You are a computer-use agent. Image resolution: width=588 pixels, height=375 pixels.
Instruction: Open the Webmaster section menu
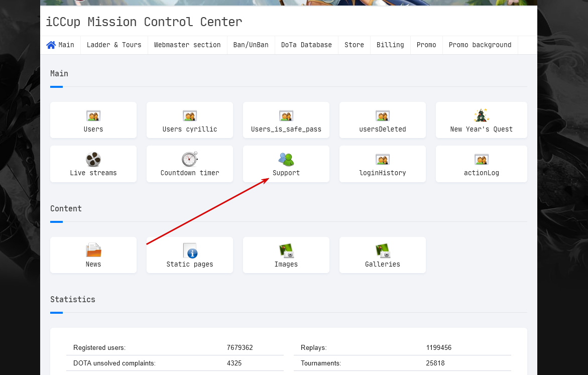point(187,45)
